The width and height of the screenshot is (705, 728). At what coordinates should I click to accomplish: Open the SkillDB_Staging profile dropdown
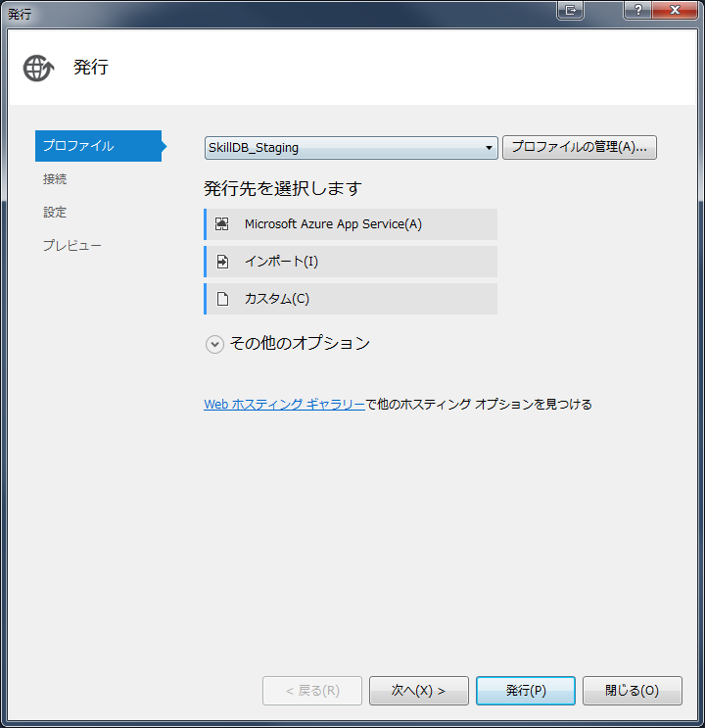click(x=352, y=148)
